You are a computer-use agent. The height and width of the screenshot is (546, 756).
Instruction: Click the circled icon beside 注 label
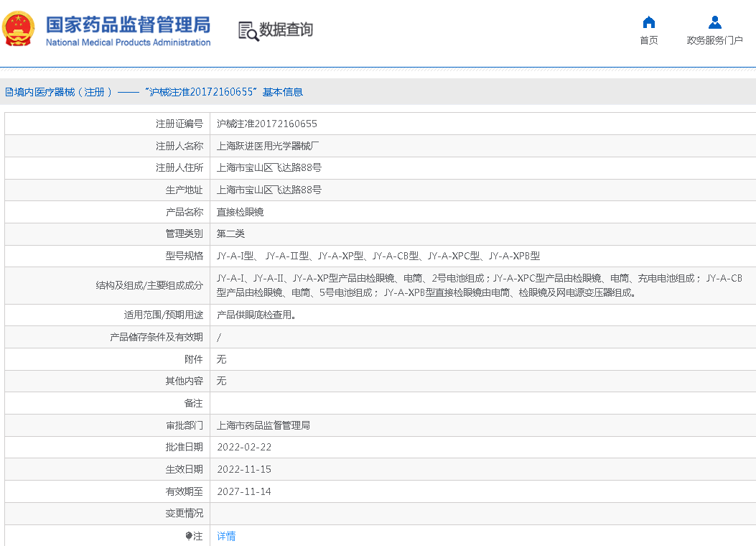click(x=190, y=535)
